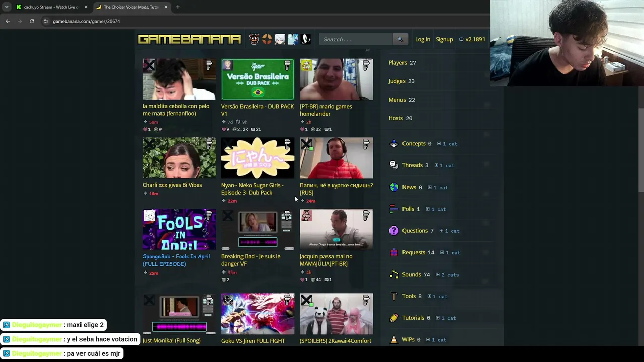Click the Requests gift icon
644x362 pixels.
pos(394,252)
